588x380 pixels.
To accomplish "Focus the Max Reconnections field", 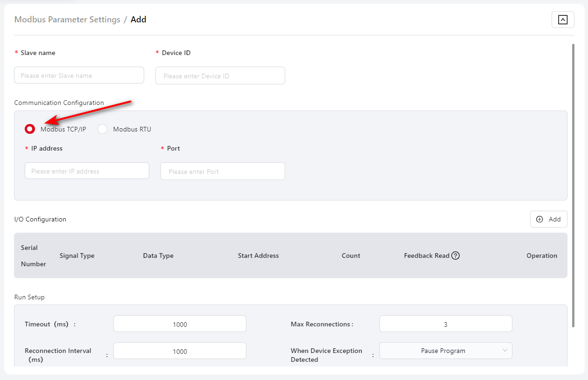I will [446, 324].
